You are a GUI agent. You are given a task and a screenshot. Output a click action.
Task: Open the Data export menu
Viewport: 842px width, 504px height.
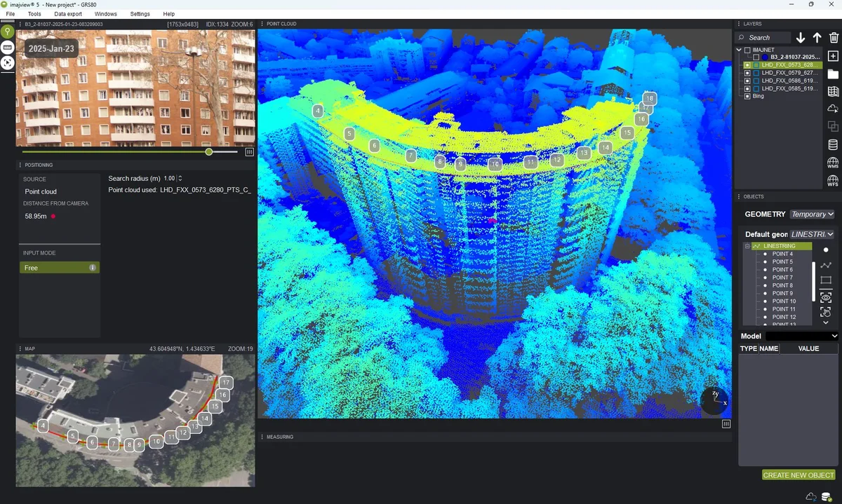[x=68, y=14]
